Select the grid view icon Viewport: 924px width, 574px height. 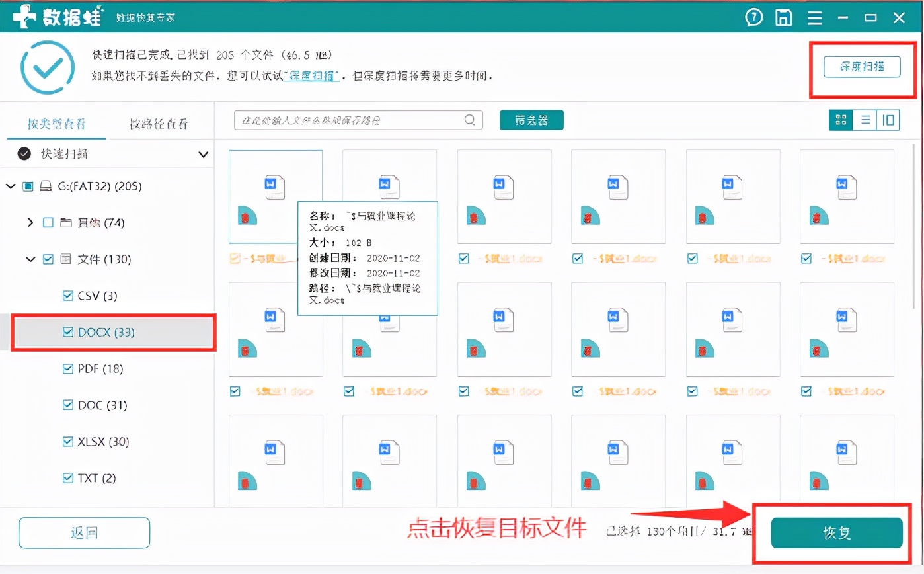[x=840, y=120]
